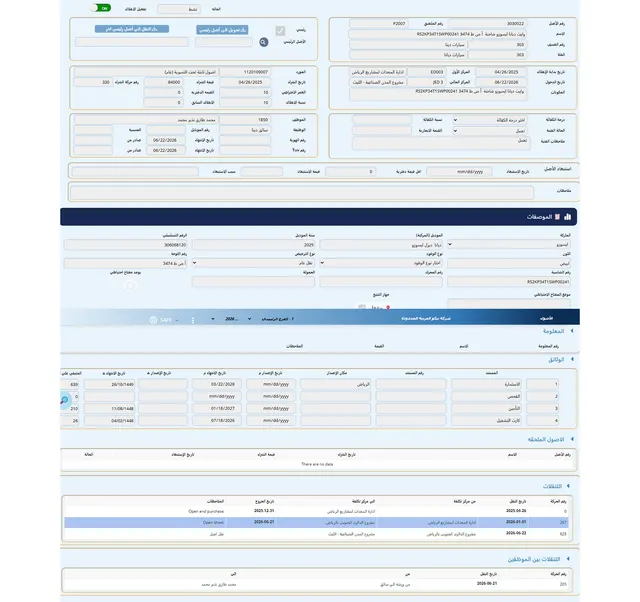Open the الماركة brand dropdown showing ايسوزو
The width and height of the screenshot is (640, 602).
(509, 244)
